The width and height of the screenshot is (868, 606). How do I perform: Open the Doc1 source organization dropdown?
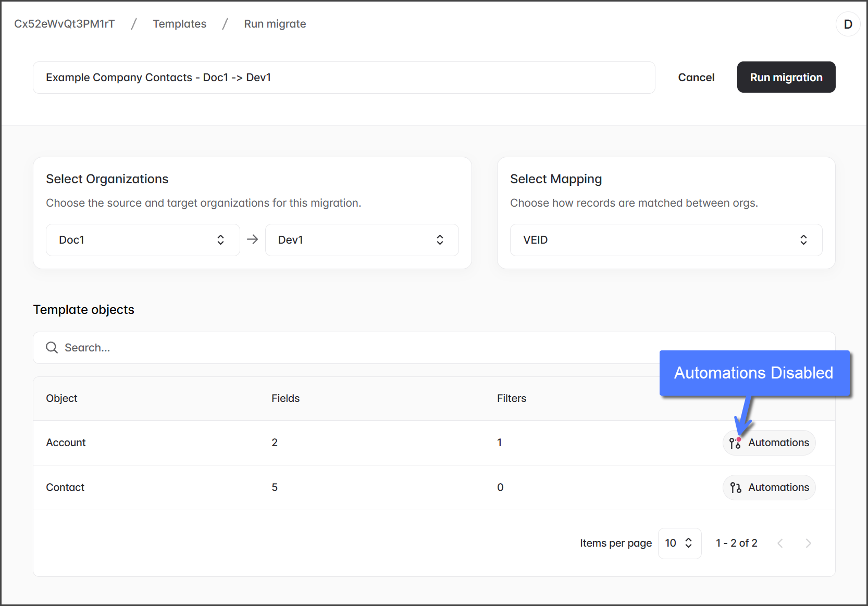[143, 240]
